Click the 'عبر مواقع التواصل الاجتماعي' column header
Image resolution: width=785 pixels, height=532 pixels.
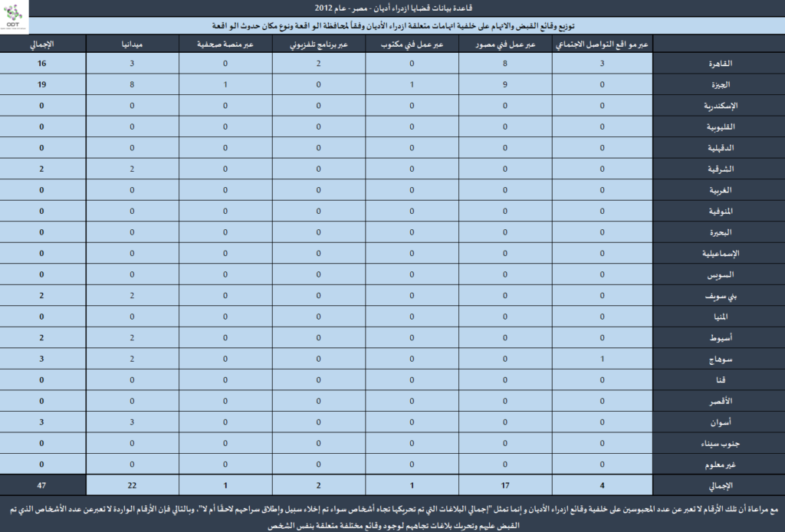(x=603, y=44)
